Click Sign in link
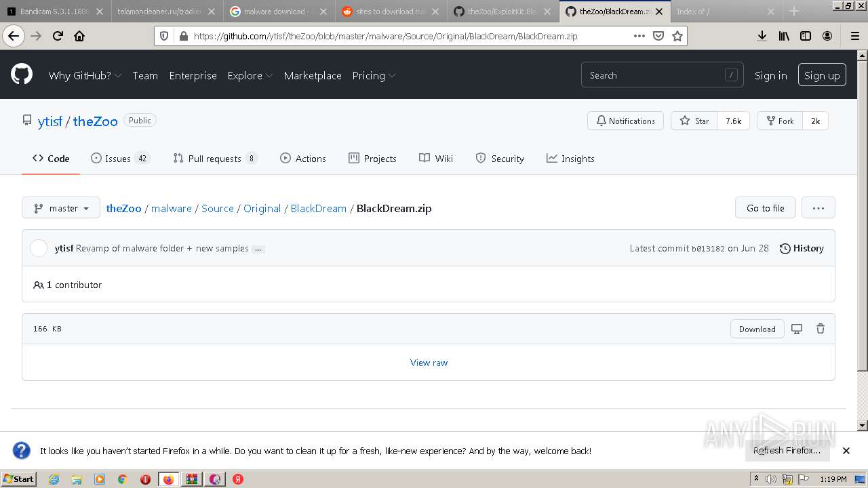This screenshot has height=488, width=868. point(771,75)
